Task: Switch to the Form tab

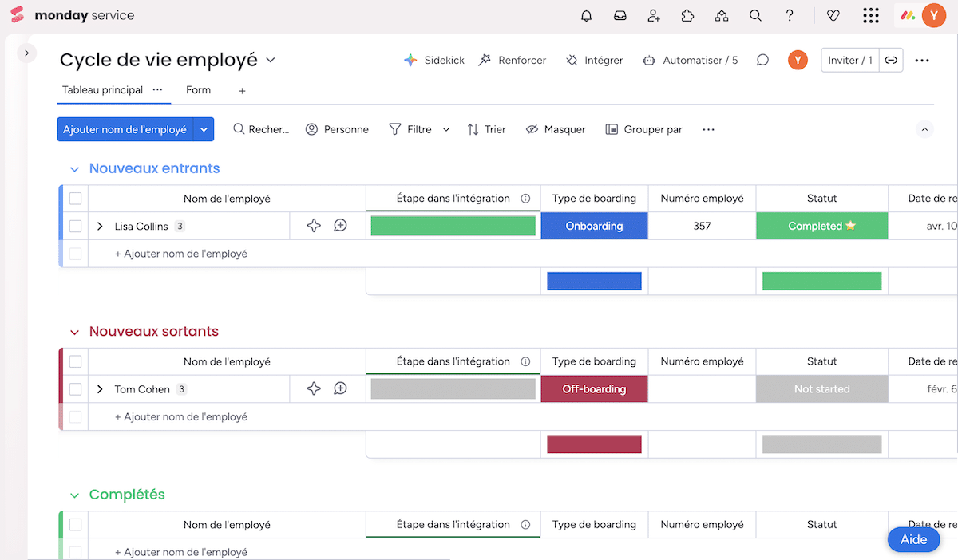Action: pyautogui.click(x=198, y=90)
